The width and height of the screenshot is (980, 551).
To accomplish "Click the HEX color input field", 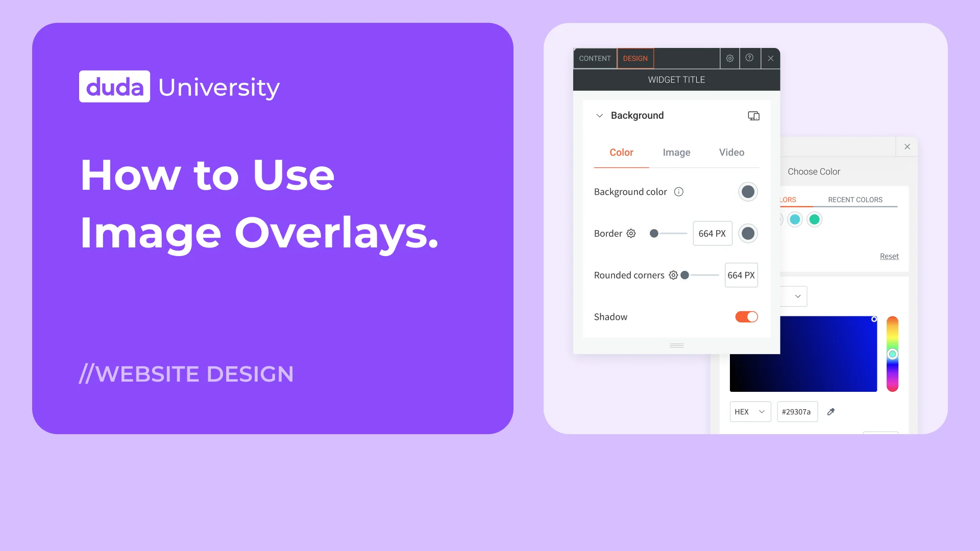I will (796, 412).
